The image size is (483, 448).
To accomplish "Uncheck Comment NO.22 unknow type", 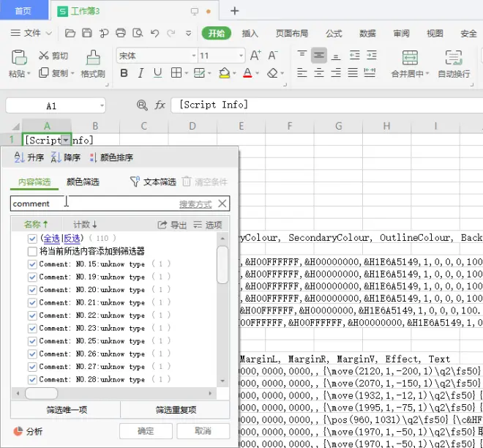I will click(32, 316).
